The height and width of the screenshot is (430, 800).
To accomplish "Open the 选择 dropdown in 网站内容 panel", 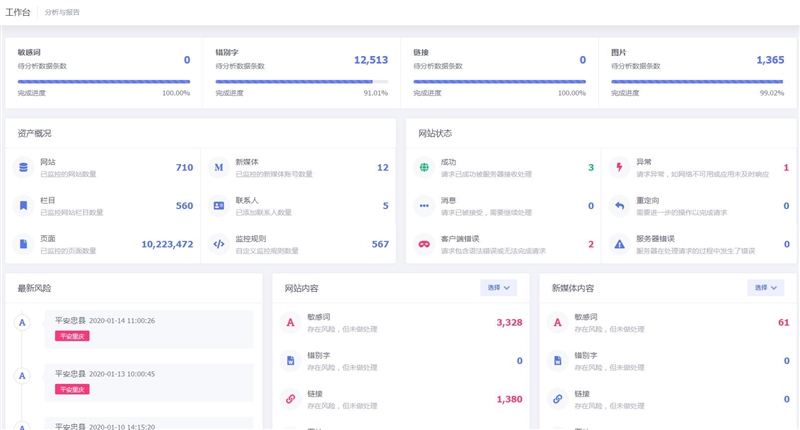I will [x=499, y=288].
